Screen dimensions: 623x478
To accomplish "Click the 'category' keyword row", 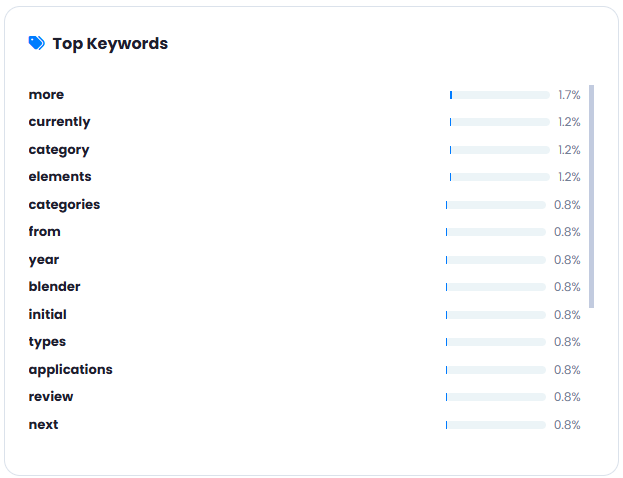I will (304, 150).
